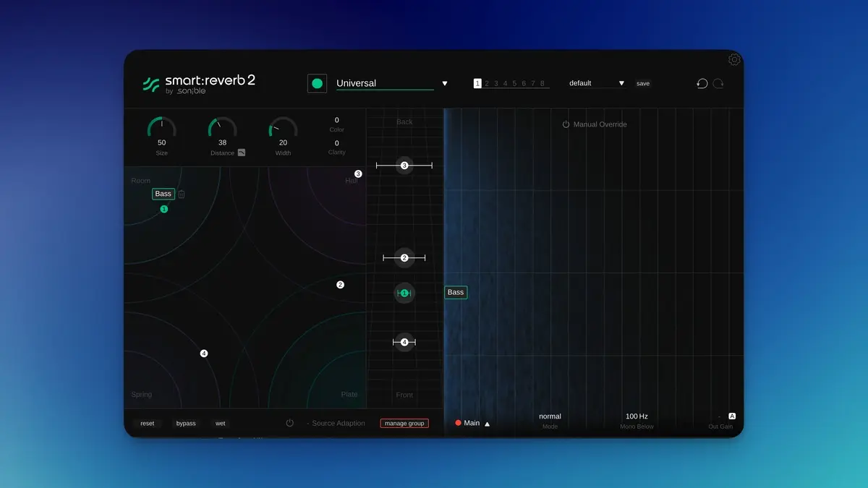Click the Universal profile name field
The height and width of the screenshot is (488, 868).
pos(385,83)
